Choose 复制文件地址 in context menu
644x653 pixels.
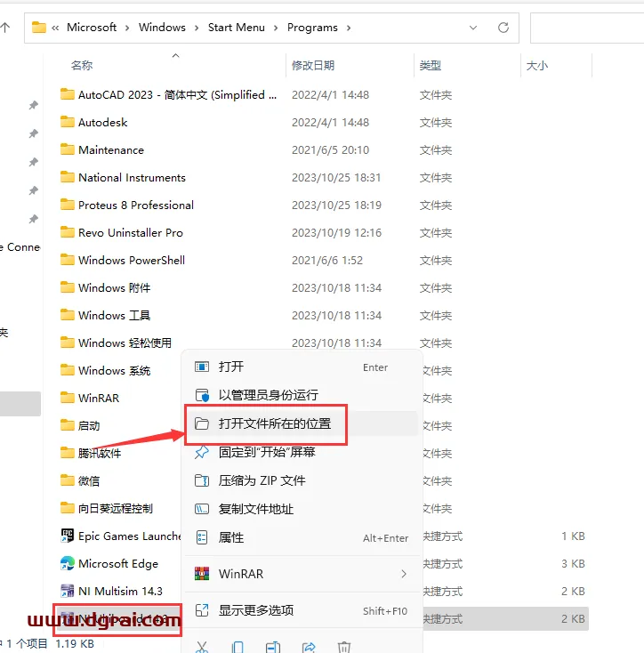302,509
